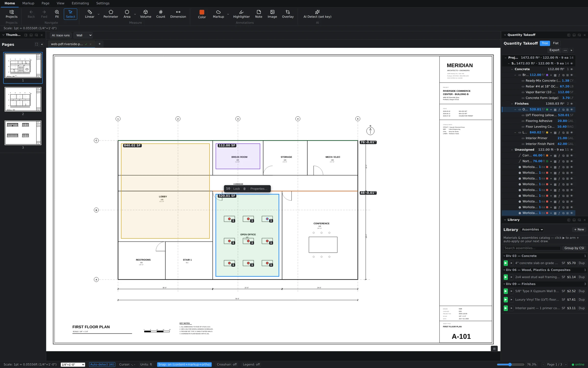This screenshot has height=368, width=588.
Task: Toggle Snap on status bar
Action: tap(184, 364)
